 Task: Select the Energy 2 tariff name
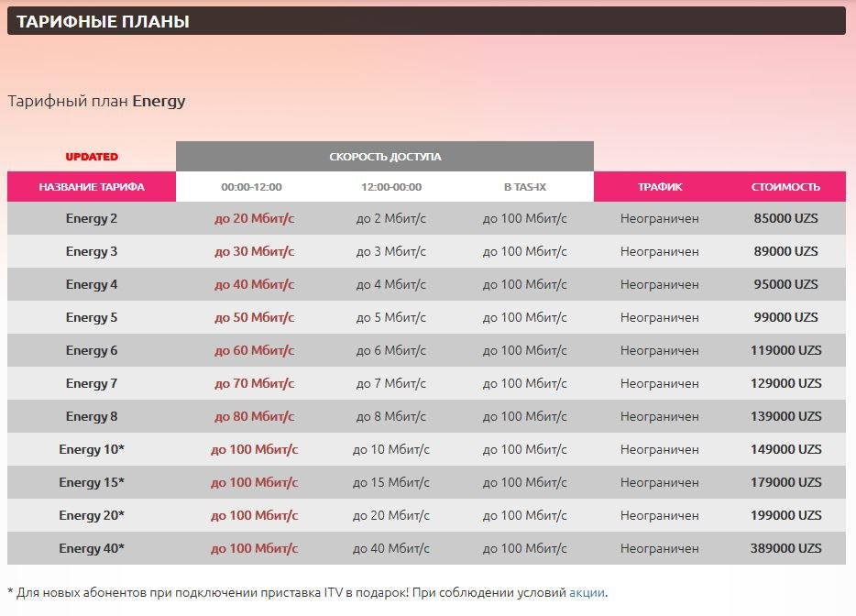pyautogui.click(x=92, y=218)
